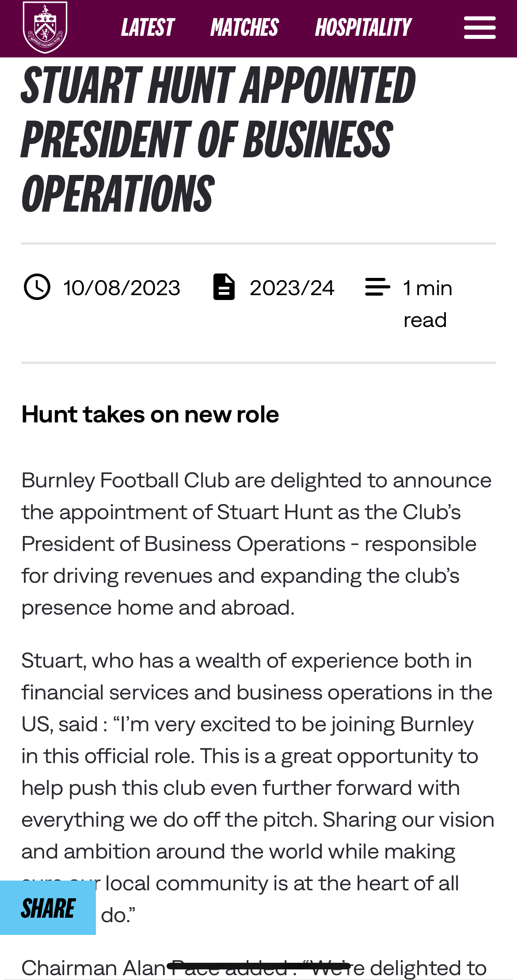Click the document icon beside 2023/24
The image size is (517, 980).
pyautogui.click(x=224, y=287)
